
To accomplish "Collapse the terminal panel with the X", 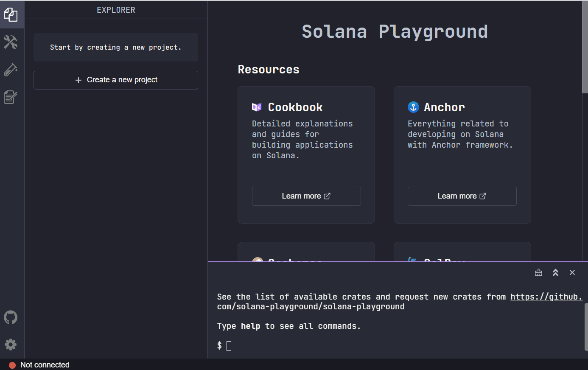I will point(572,272).
